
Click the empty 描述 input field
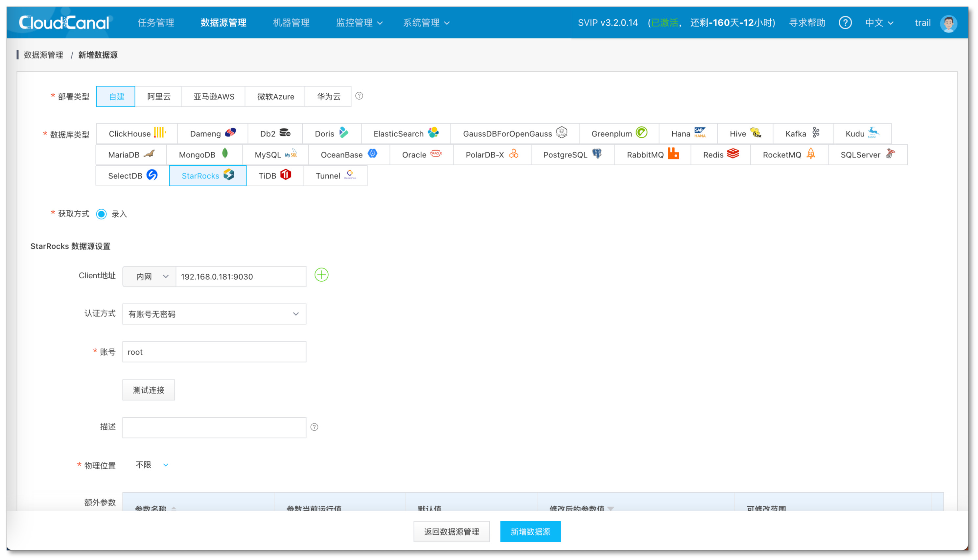(x=214, y=427)
